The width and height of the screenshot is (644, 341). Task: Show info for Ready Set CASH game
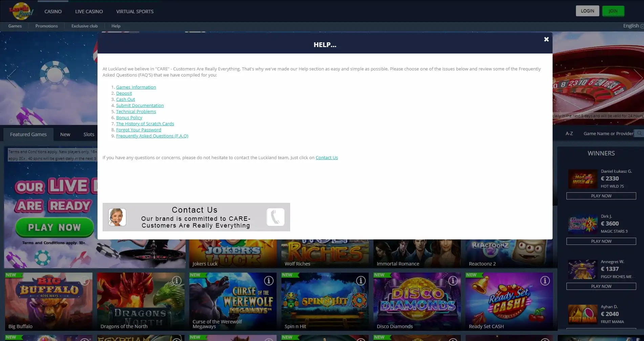(545, 281)
